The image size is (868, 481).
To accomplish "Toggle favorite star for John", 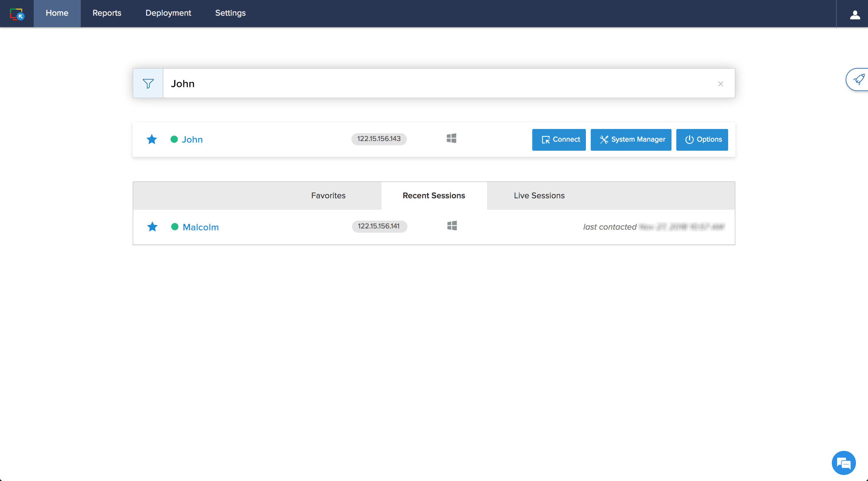I will coord(152,139).
